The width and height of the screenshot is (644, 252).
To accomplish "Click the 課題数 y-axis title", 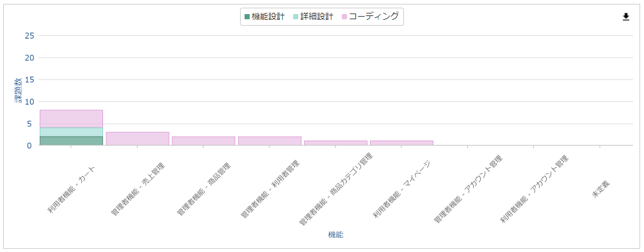I will pos(19,90).
